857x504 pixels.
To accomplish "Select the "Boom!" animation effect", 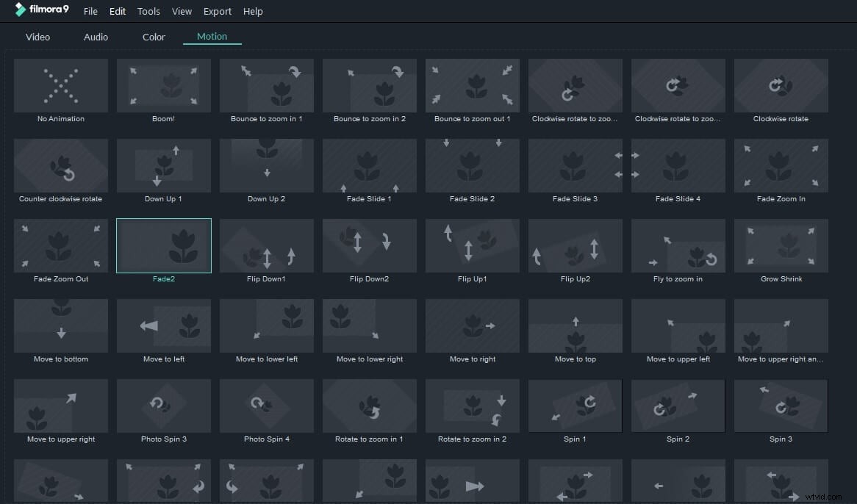I will [163, 85].
